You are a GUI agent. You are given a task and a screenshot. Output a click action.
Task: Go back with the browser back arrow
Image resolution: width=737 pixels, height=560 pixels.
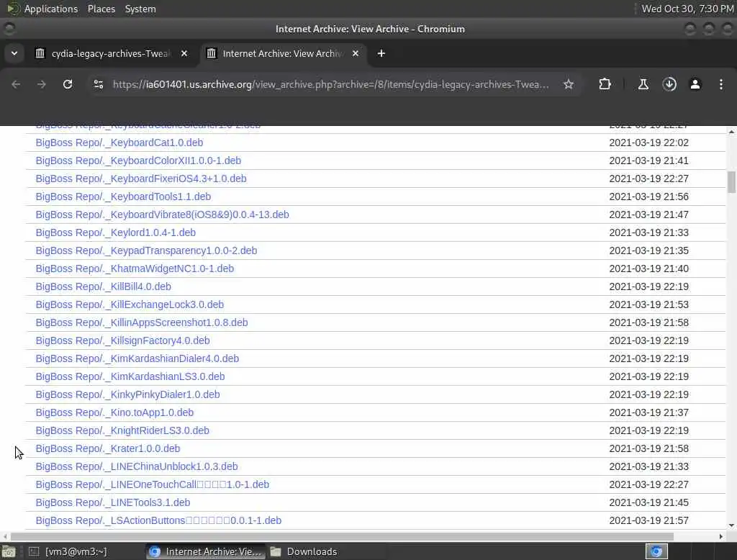pos(16,84)
